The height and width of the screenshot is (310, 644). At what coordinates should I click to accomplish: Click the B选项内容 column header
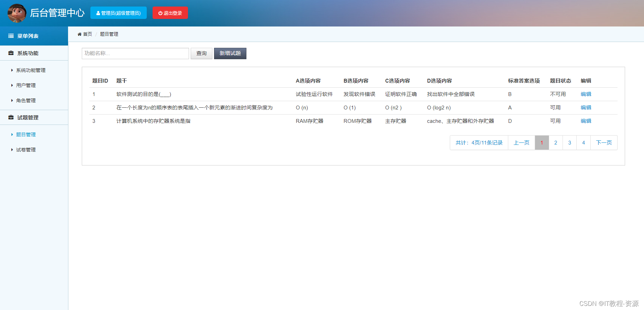(356, 81)
